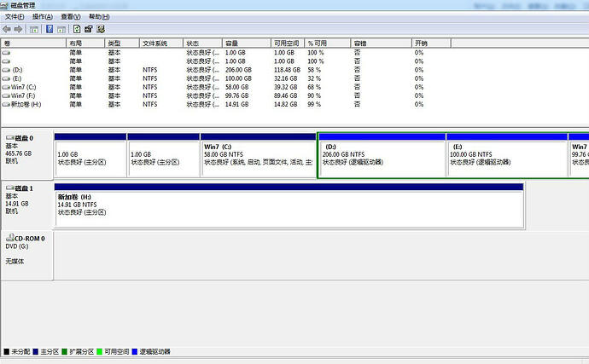Image resolution: width=589 pixels, height=364 pixels.
Task: Toggle the console tree toolbar icon
Action: (34, 29)
